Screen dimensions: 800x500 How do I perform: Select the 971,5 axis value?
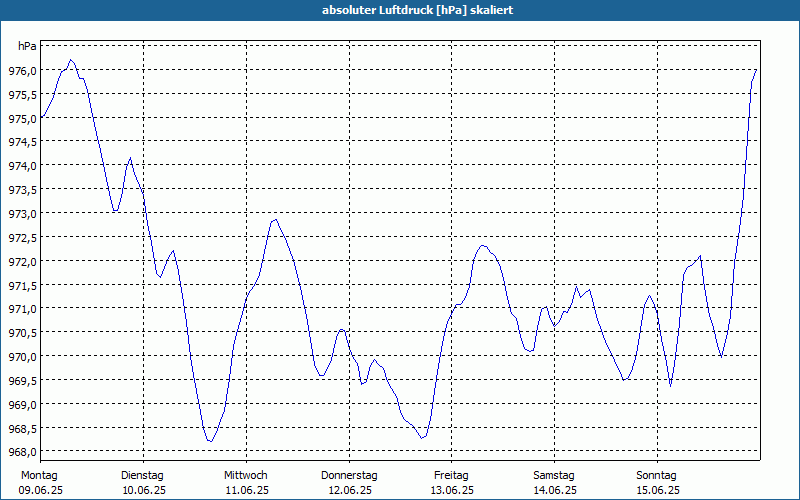22,285
